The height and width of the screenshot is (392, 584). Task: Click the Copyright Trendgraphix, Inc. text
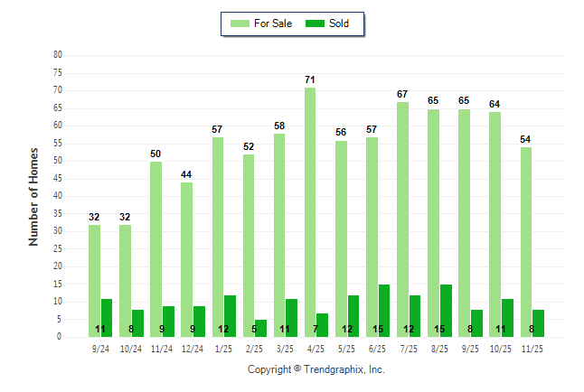(316, 369)
